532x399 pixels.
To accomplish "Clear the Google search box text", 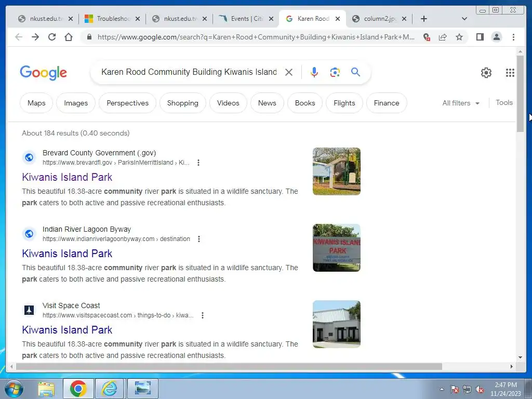I will pyautogui.click(x=289, y=72).
